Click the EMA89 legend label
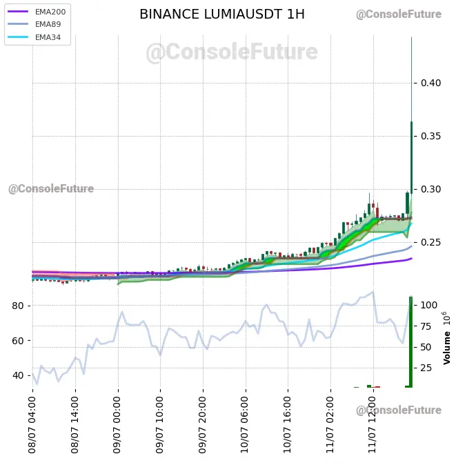 tap(48, 24)
